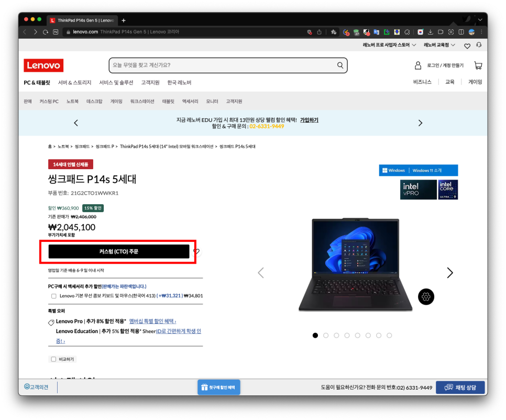Open 노트북 submenu item
506x420 pixels.
[x=72, y=101]
